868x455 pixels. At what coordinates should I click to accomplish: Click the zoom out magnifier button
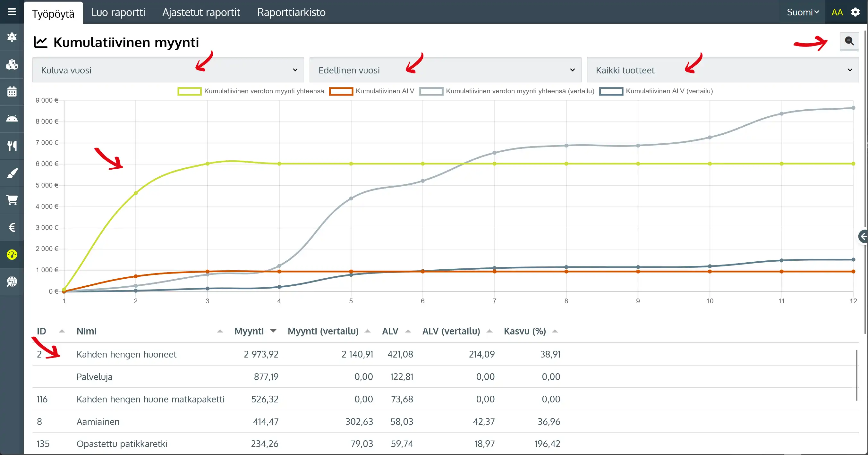click(x=849, y=41)
